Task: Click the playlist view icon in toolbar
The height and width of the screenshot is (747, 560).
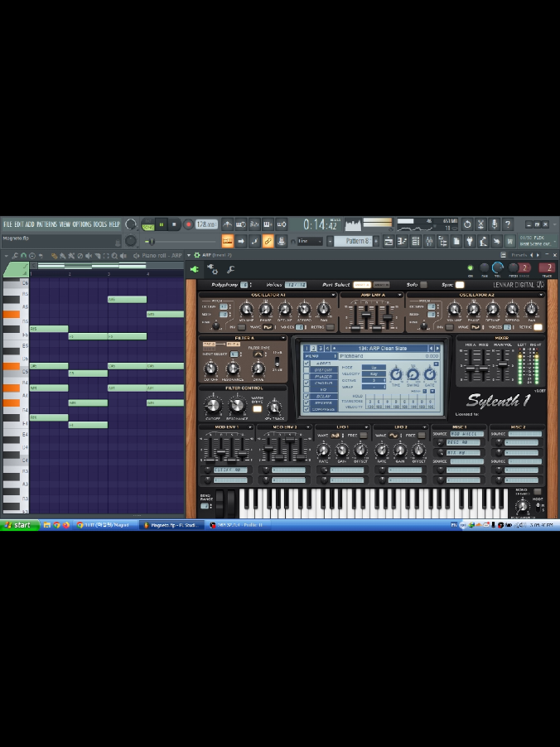Action: (389, 241)
